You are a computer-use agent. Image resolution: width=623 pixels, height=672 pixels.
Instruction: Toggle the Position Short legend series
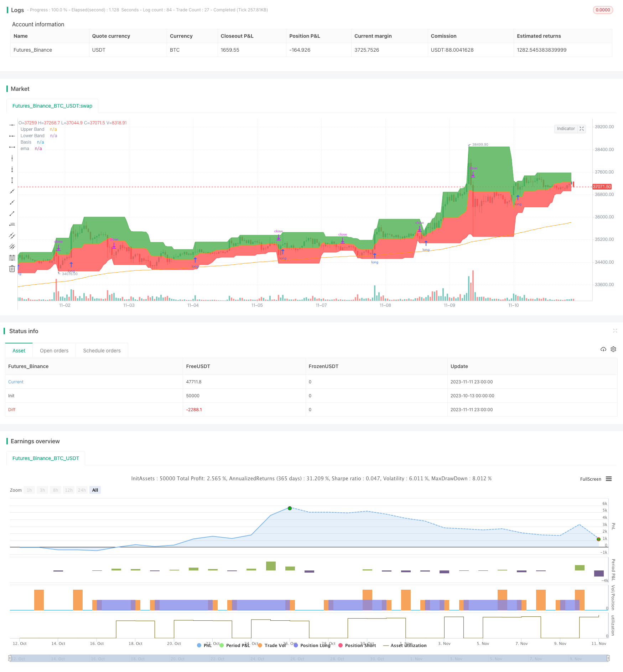click(357, 645)
